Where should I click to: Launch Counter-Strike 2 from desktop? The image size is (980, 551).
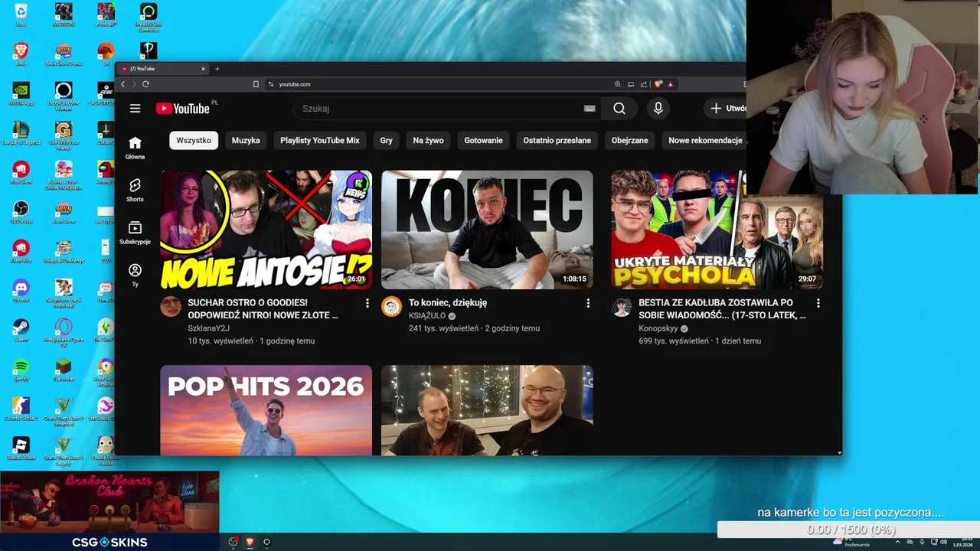pos(21,409)
